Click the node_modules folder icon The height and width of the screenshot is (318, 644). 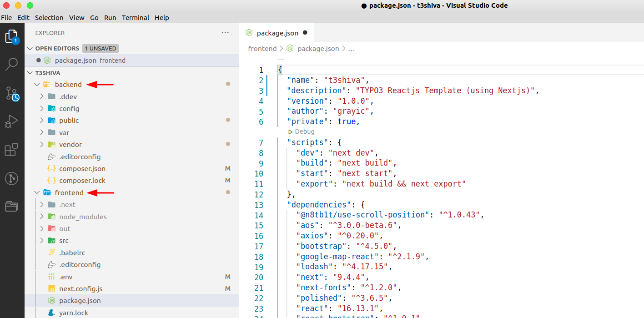(x=51, y=217)
